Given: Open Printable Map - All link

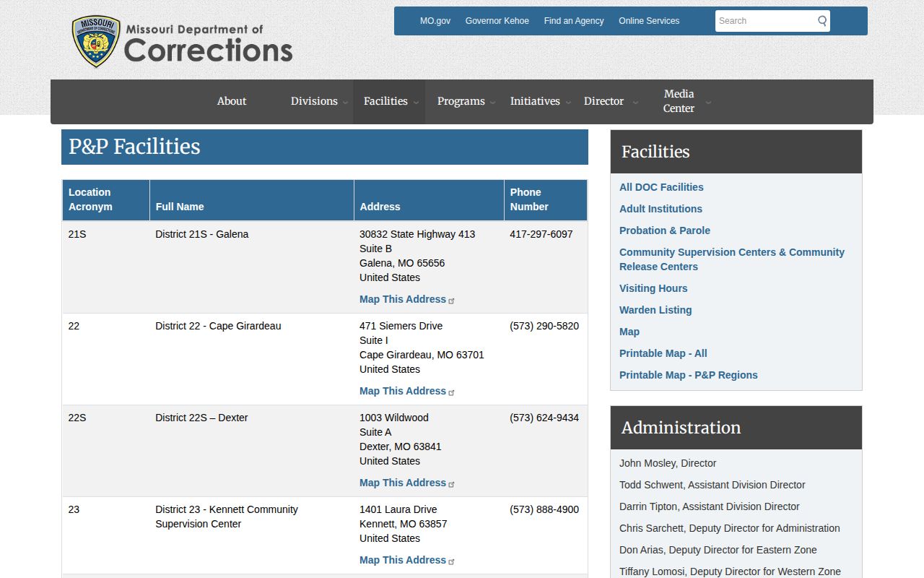Looking at the screenshot, I should (x=663, y=353).
